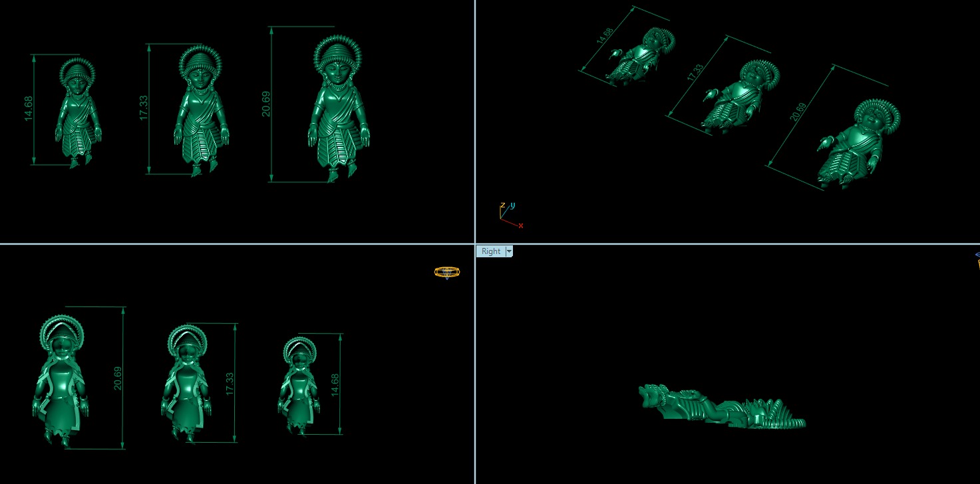Select the 17.33 dimension beside the middle back-view figurine
This screenshot has height=484, width=980.
[230, 384]
